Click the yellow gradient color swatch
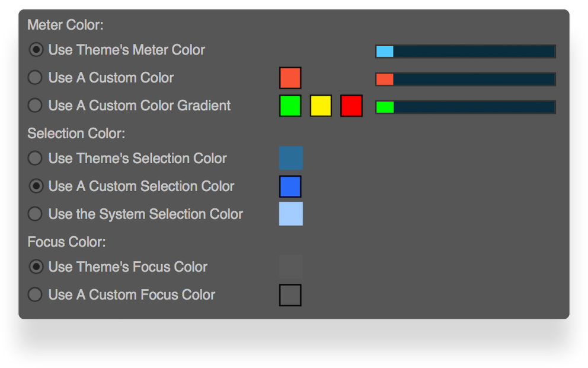The width and height of the screenshot is (588, 368). click(x=321, y=106)
